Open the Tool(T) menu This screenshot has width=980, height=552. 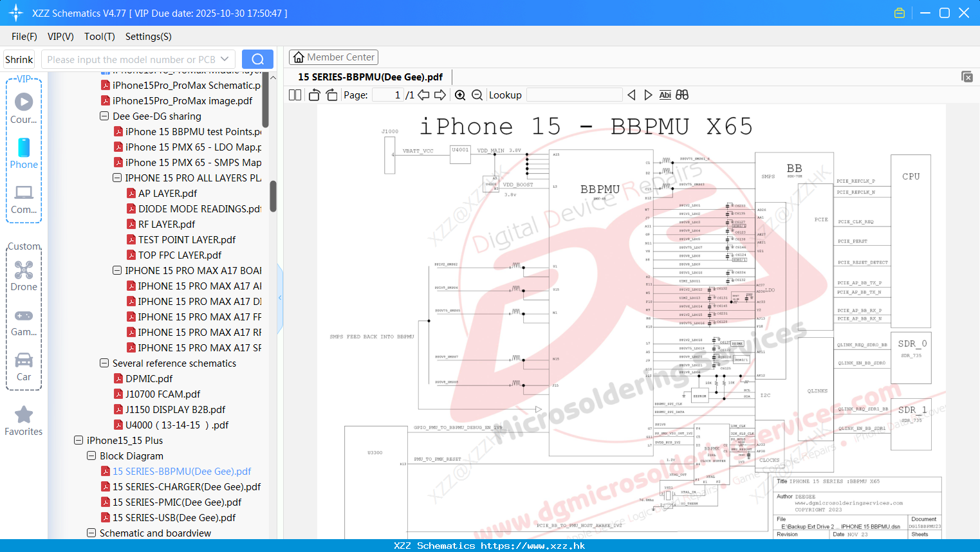(x=100, y=37)
